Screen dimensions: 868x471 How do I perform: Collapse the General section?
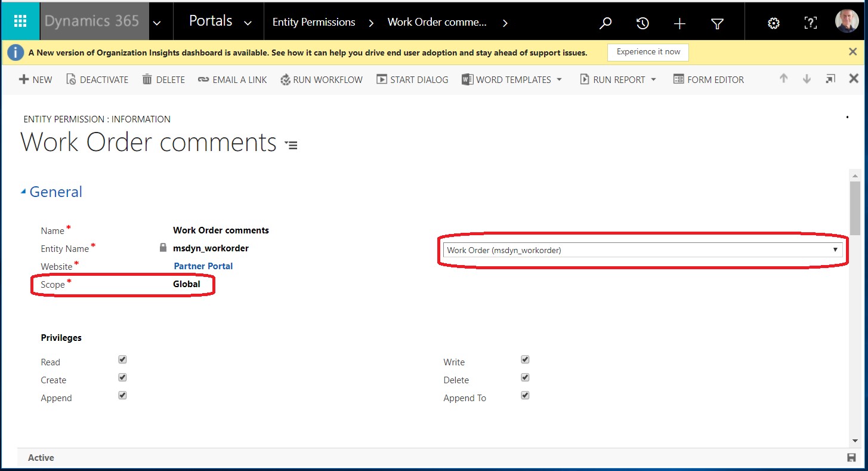(x=23, y=192)
